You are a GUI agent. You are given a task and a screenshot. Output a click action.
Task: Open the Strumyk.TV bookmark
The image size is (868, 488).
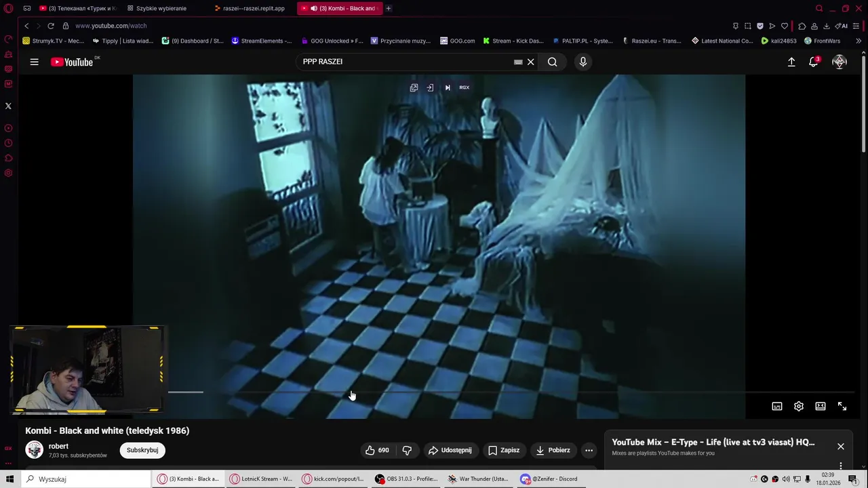(54, 41)
